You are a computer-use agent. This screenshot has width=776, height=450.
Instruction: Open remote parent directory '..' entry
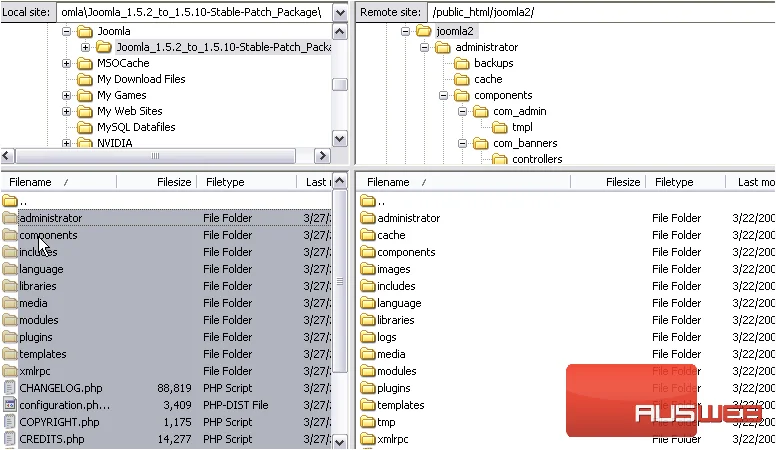373,201
